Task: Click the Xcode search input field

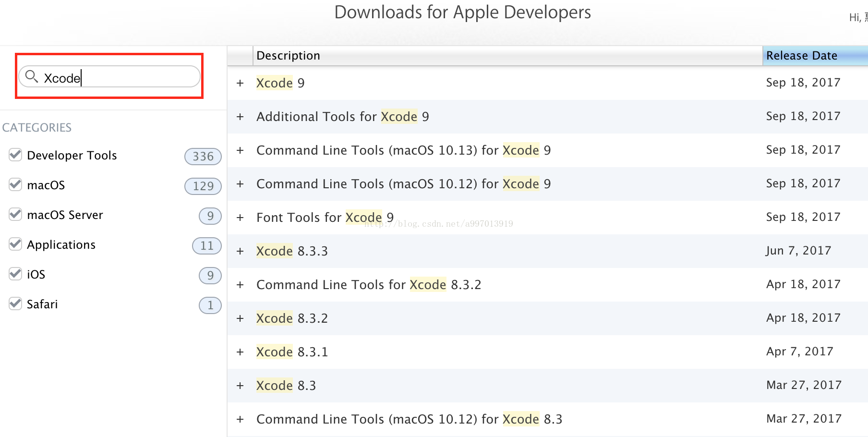Action: [x=109, y=76]
